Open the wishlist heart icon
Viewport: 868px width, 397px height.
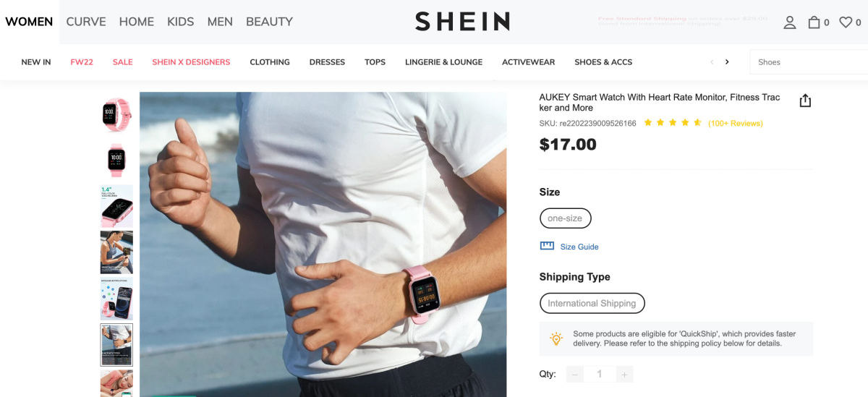[x=845, y=22]
